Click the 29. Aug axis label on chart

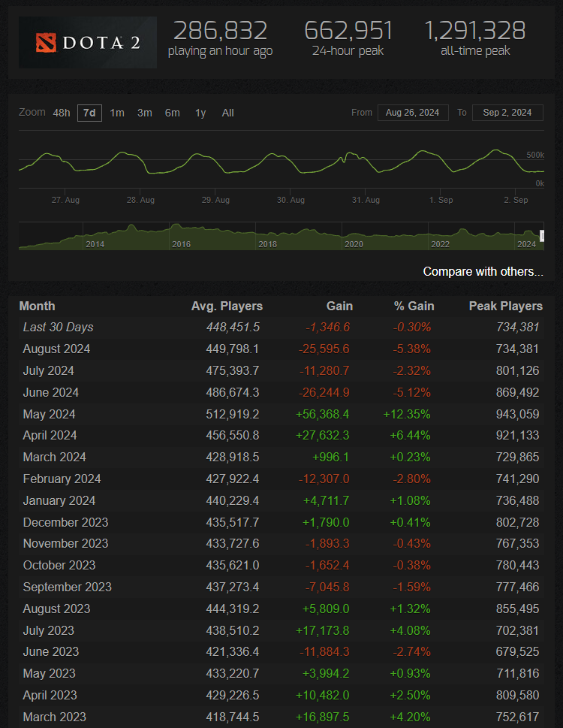215,200
